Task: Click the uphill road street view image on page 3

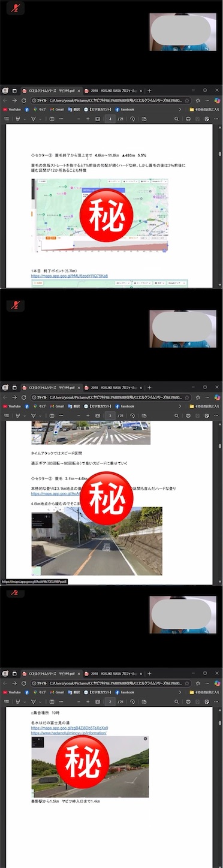Action: (97, 541)
